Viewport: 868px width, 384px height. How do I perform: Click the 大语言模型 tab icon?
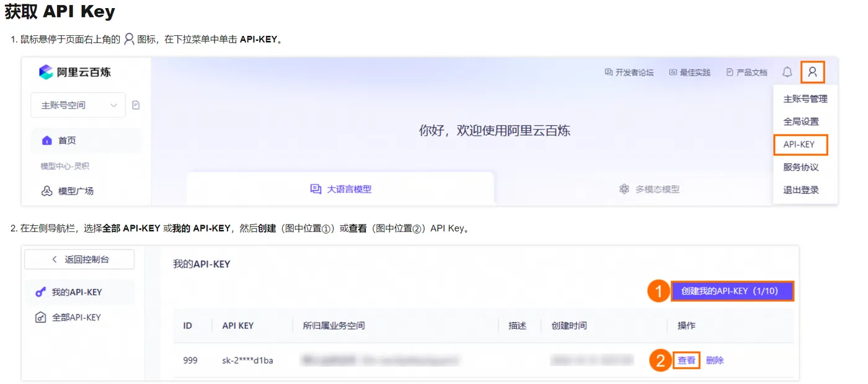tap(316, 189)
